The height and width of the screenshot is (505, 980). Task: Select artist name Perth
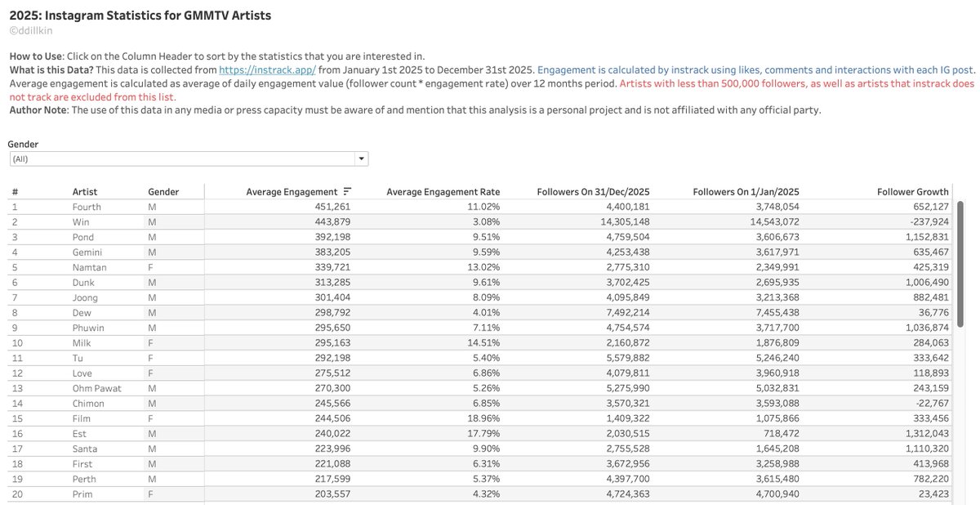coord(84,479)
